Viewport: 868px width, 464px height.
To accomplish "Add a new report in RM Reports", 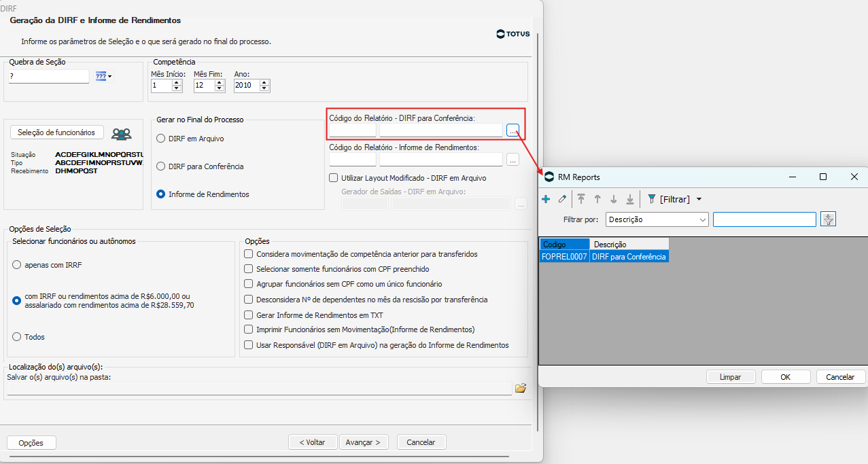I will coord(546,199).
